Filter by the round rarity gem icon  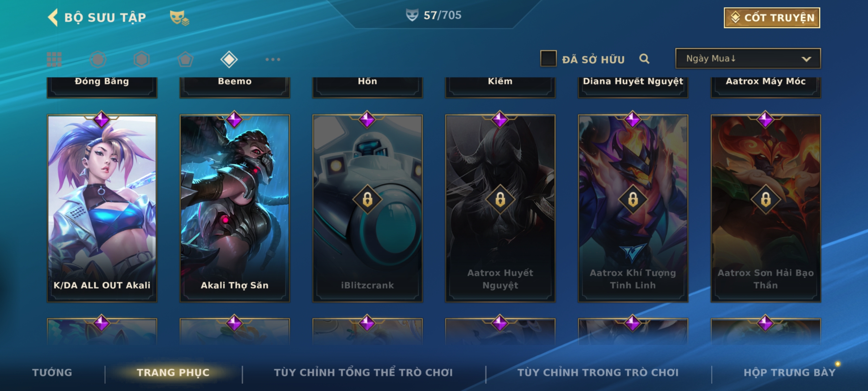coord(98,59)
